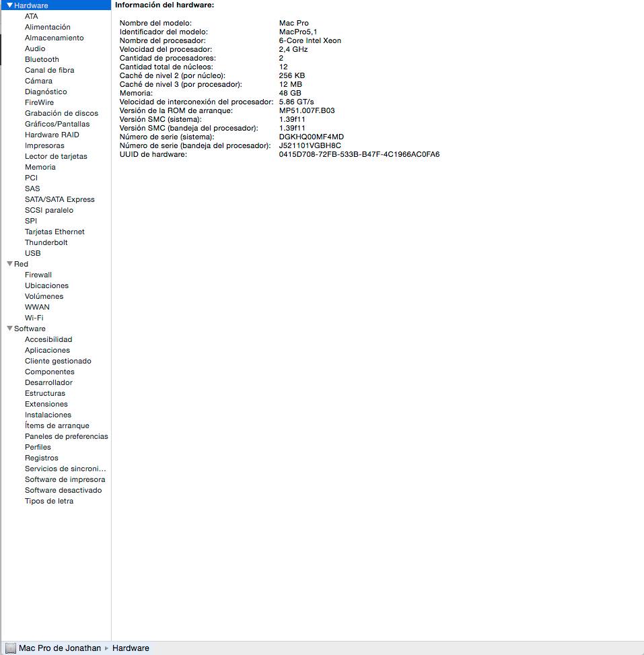Image resolution: width=644 pixels, height=655 pixels.
Task: Select USB in the sidebar
Action: tap(32, 254)
